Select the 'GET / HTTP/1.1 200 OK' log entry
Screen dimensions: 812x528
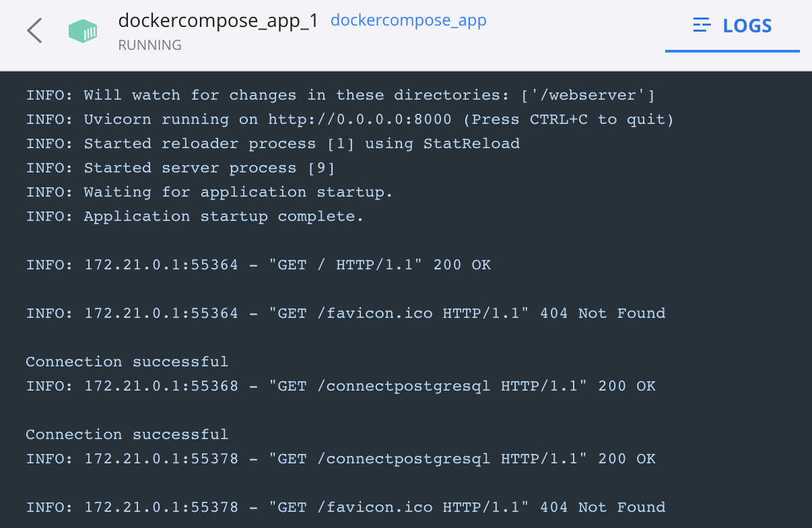[258, 265]
